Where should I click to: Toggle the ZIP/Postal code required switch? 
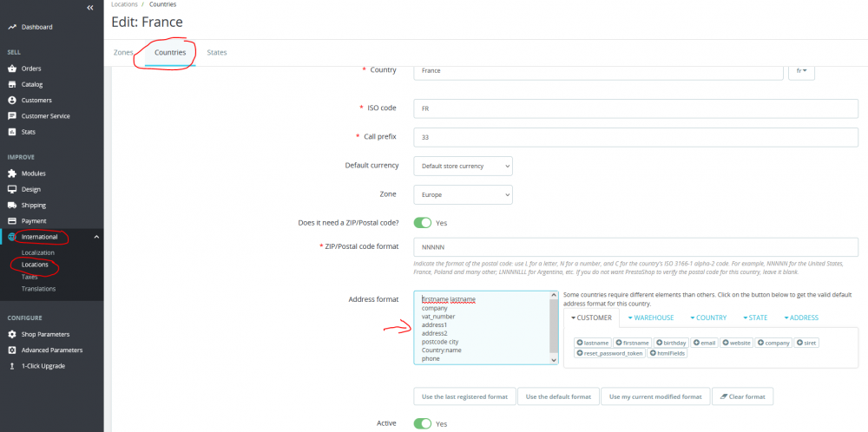coord(423,223)
